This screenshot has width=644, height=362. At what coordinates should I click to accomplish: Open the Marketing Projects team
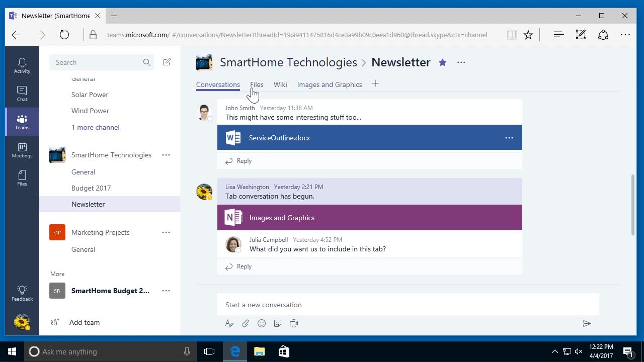point(101,232)
